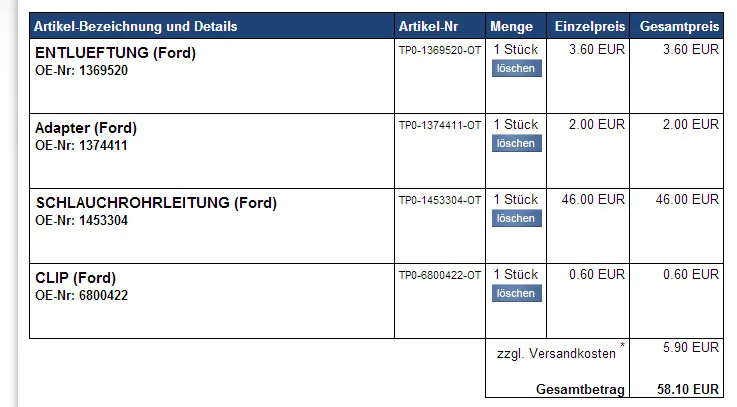Click the Adapter (Ford) product name

[x=85, y=128]
